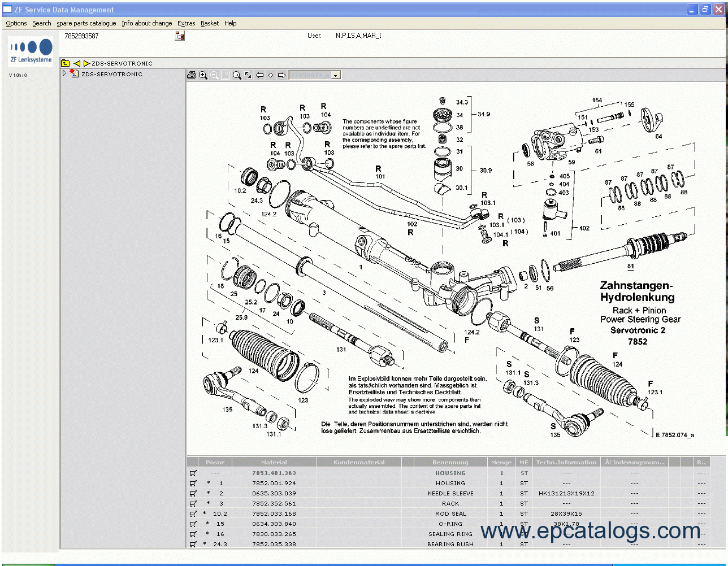Open the Options menu

tap(16, 23)
